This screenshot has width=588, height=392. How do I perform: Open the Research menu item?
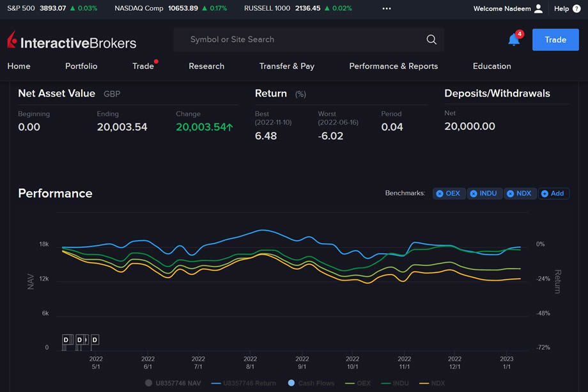(x=206, y=66)
